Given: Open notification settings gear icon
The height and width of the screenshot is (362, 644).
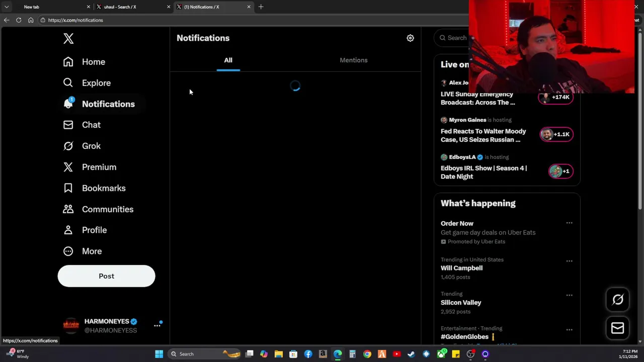Looking at the screenshot, I should (x=410, y=38).
